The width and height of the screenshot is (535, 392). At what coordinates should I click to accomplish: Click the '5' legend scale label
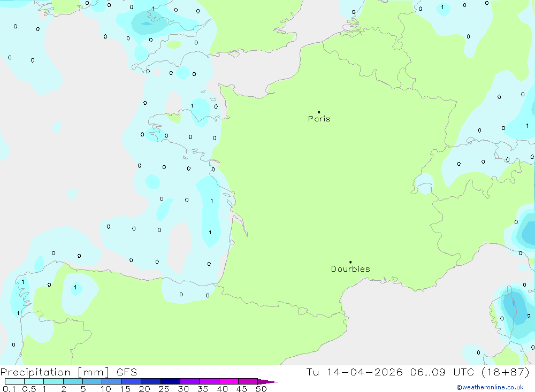tap(83, 389)
